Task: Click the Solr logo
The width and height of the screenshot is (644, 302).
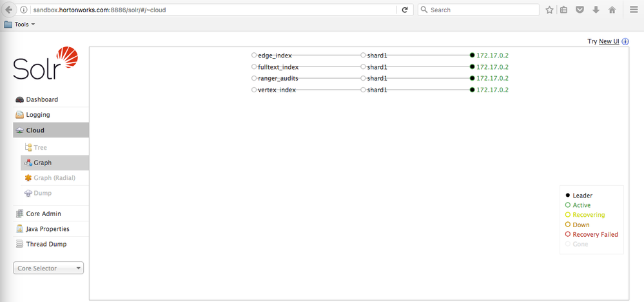Action: click(45, 63)
